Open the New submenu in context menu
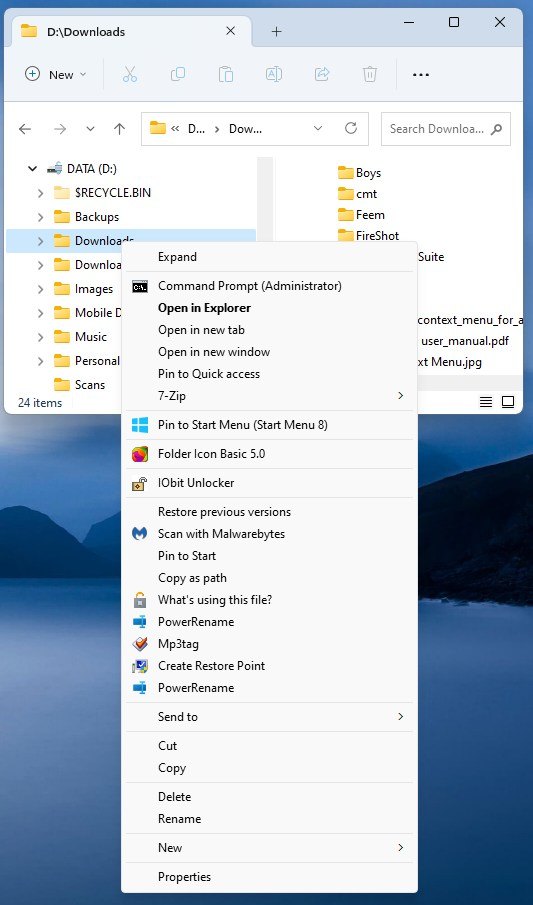This screenshot has height=905, width=533. (x=269, y=848)
